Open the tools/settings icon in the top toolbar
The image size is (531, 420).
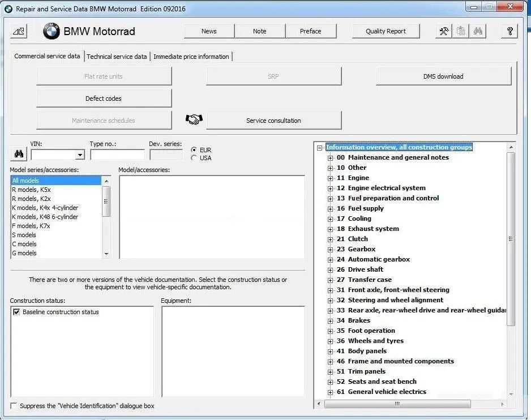tap(444, 31)
